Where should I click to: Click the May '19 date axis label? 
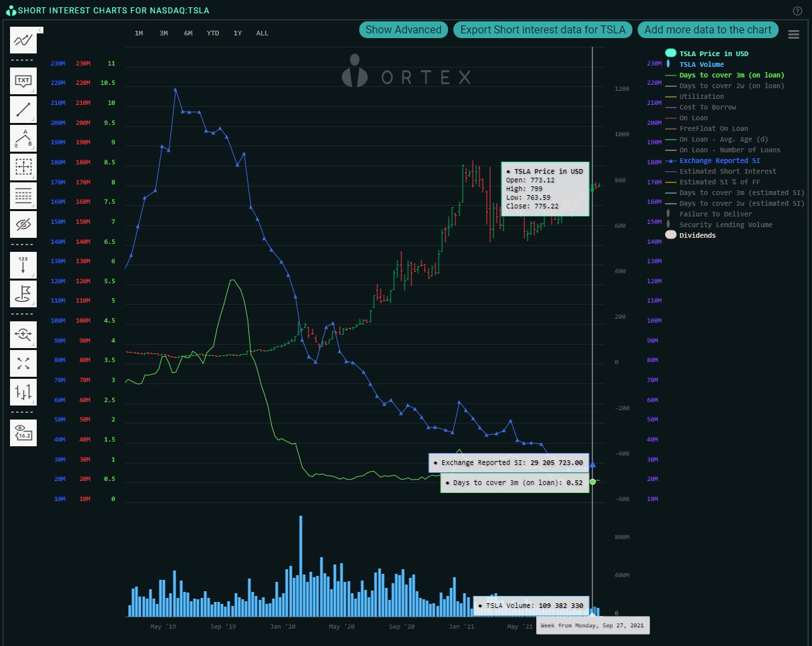coord(163,627)
